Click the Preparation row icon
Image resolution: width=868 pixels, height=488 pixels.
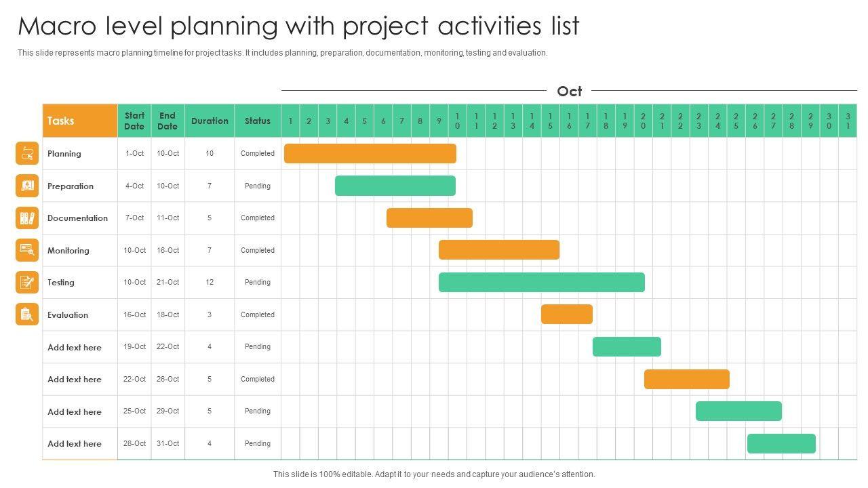(27, 186)
